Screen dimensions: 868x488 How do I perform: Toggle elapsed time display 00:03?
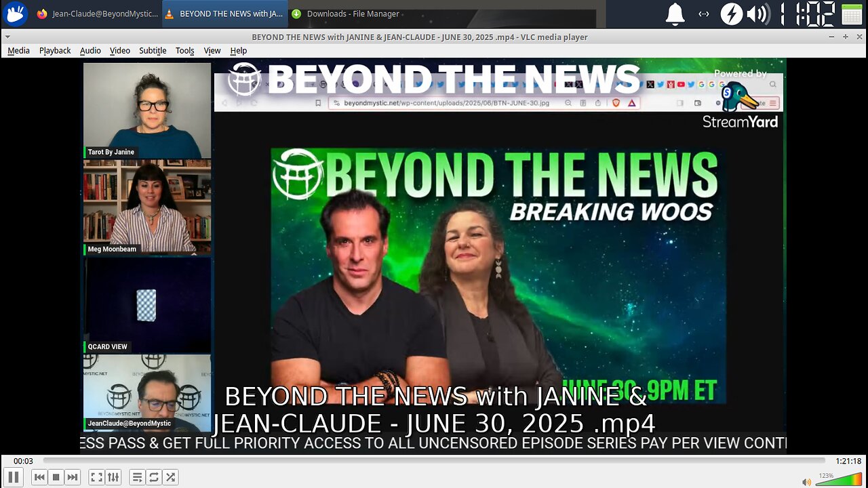tap(23, 462)
